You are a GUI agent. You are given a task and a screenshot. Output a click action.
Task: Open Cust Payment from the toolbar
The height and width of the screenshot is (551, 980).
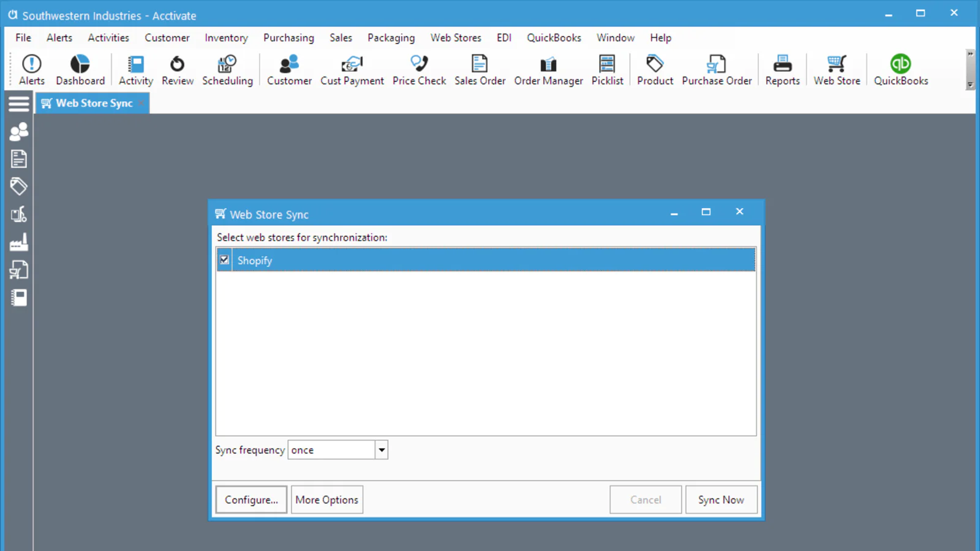pyautogui.click(x=352, y=70)
